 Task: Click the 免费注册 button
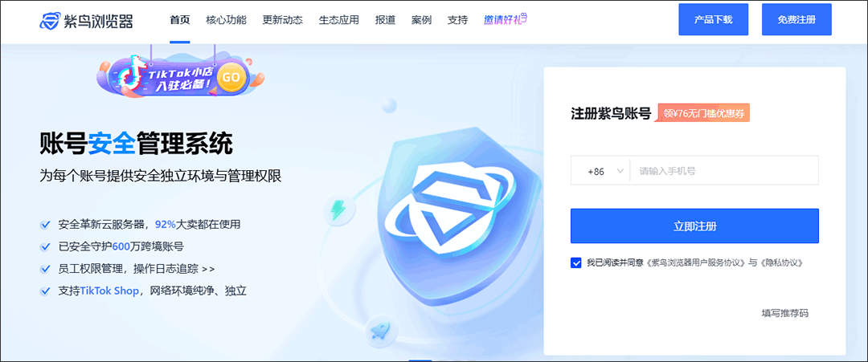point(796,19)
